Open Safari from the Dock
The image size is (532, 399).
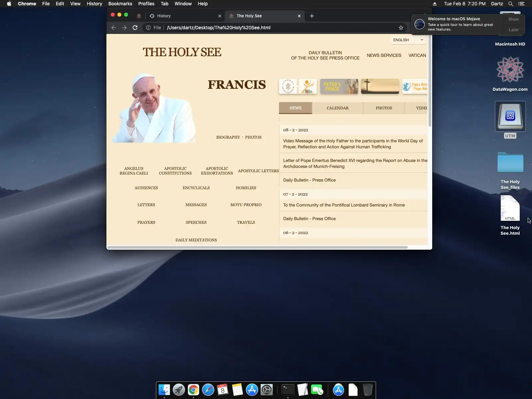click(x=208, y=390)
